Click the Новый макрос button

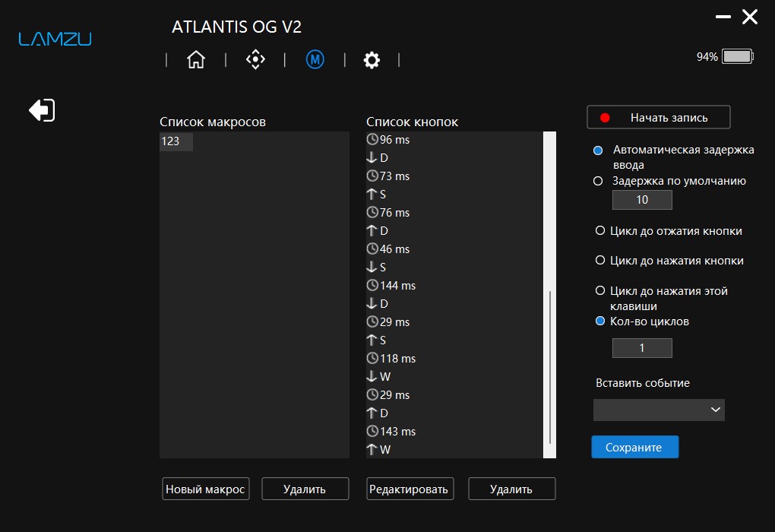tap(206, 489)
